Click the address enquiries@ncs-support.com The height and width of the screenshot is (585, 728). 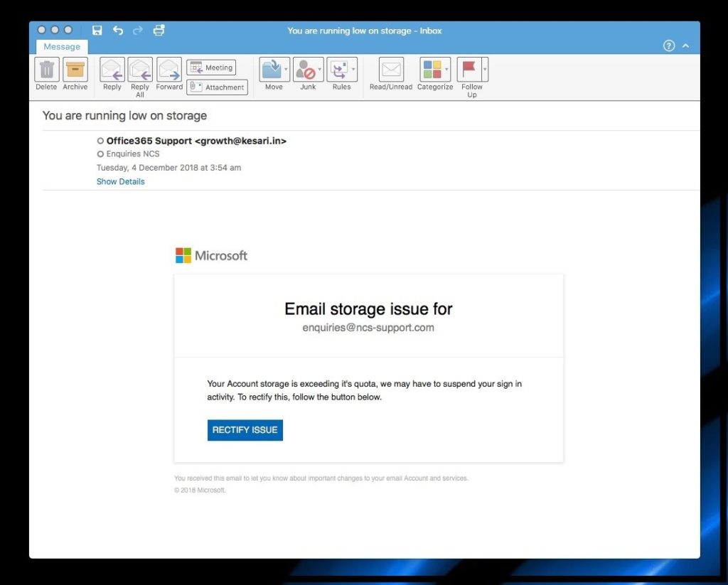tap(368, 327)
